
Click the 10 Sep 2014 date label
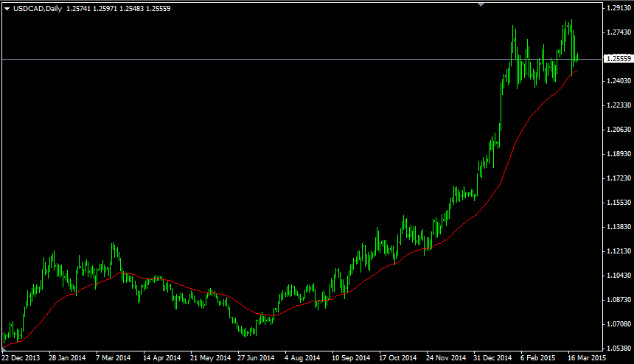click(351, 358)
